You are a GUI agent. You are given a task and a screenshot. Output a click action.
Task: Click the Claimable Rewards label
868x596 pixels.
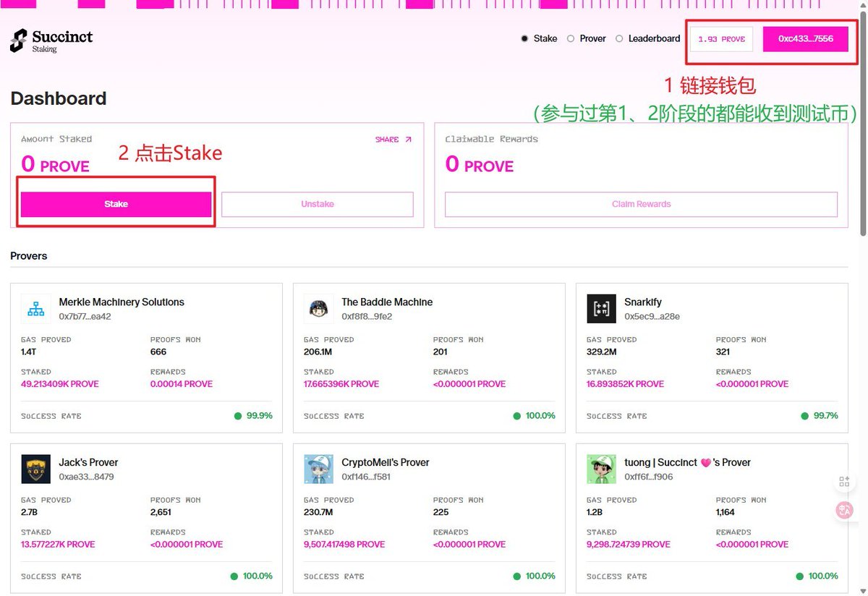coord(492,139)
